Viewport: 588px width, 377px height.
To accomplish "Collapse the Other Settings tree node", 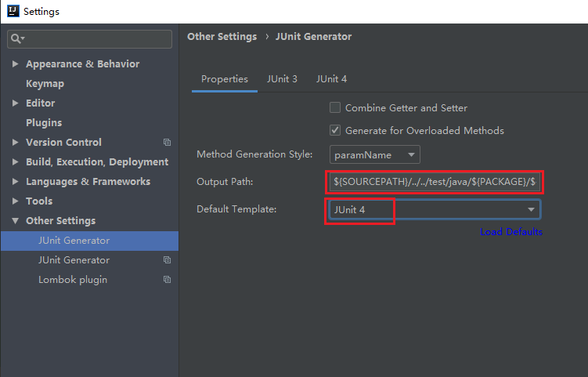I will 15,221.
